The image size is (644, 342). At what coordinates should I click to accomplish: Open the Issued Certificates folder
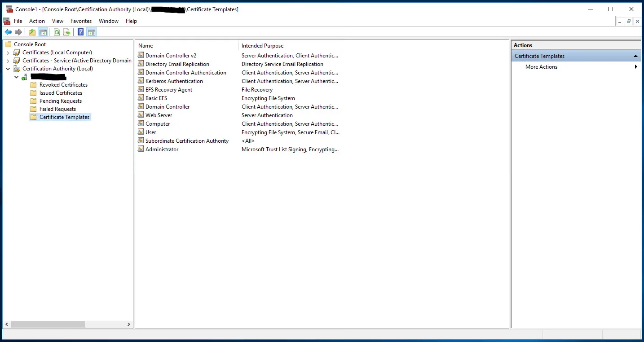tap(61, 93)
